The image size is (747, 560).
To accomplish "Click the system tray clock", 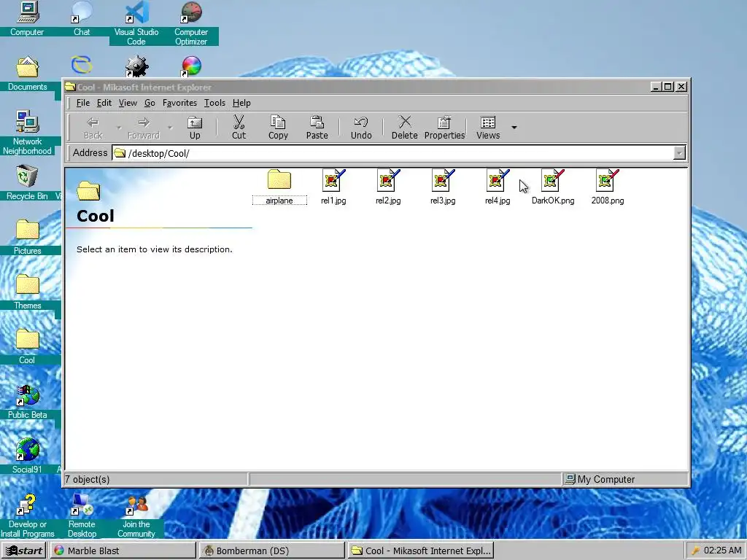I will [x=722, y=551].
